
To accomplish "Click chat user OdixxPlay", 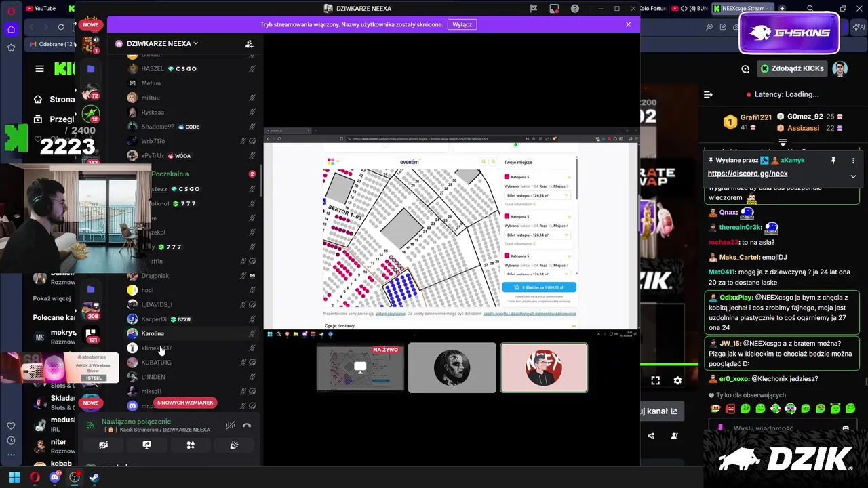I will (736, 298).
